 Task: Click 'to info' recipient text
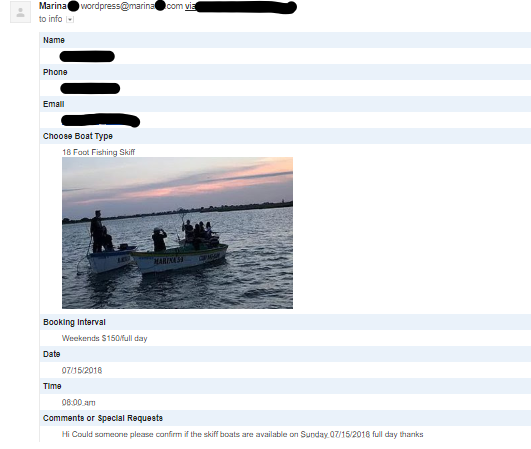pyautogui.click(x=50, y=19)
